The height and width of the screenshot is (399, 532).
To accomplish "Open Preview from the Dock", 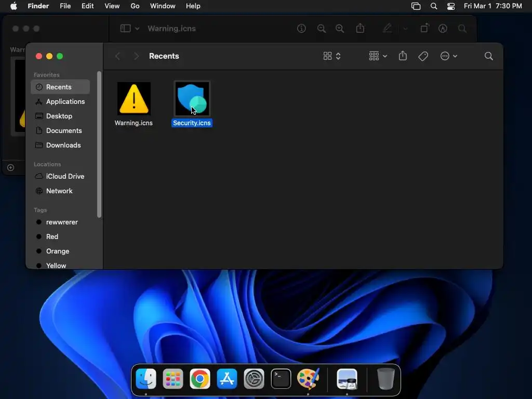I will [347, 379].
